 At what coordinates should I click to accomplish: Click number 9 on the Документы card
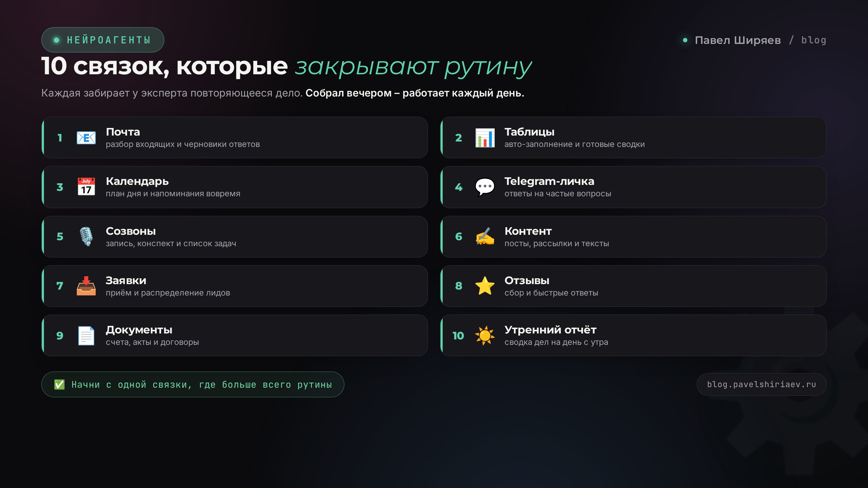[x=60, y=335]
